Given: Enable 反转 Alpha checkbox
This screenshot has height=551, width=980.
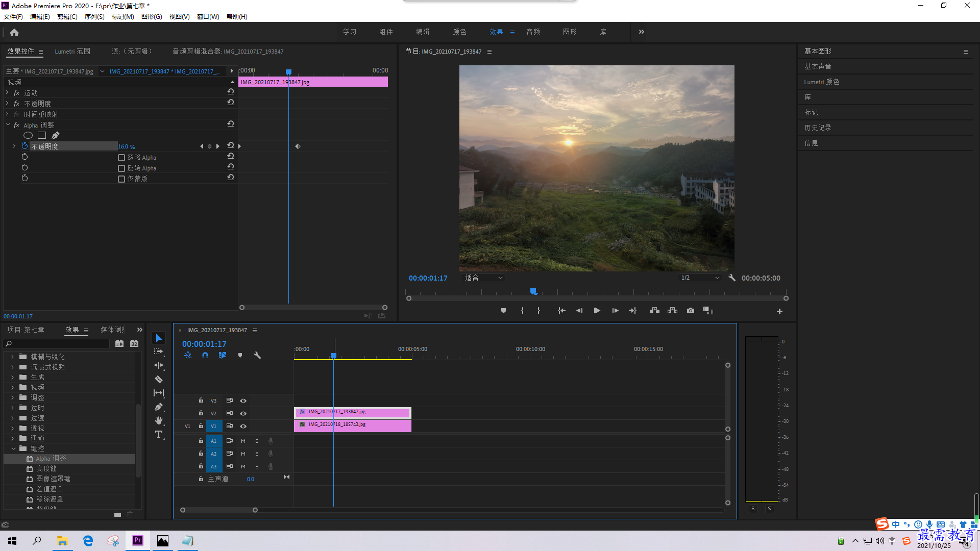Looking at the screenshot, I should pos(121,168).
